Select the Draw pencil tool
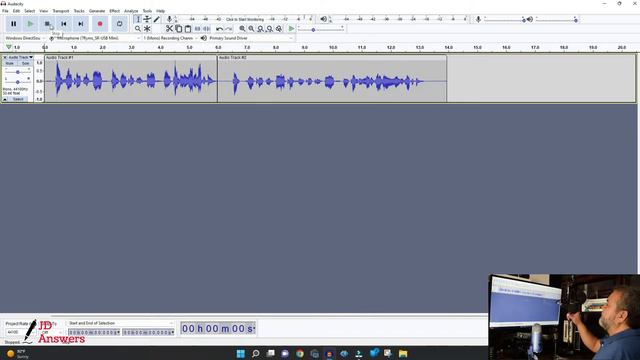Image resolution: width=640 pixels, height=360 pixels. pos(157,19)
